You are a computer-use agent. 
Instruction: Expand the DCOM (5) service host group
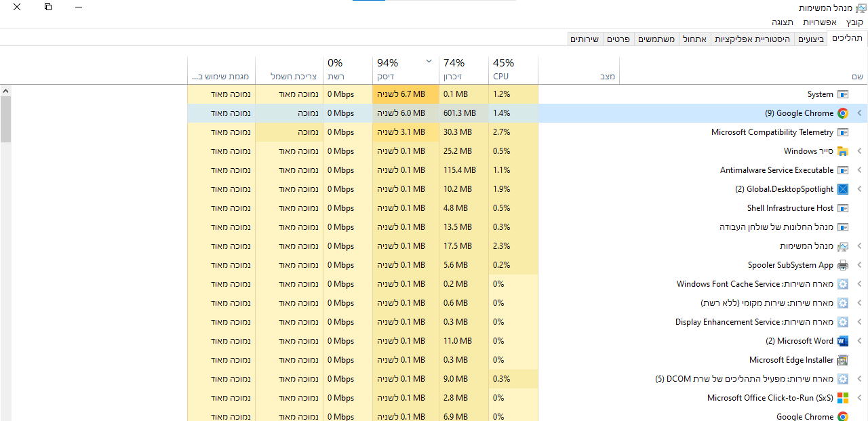[859, 379]
